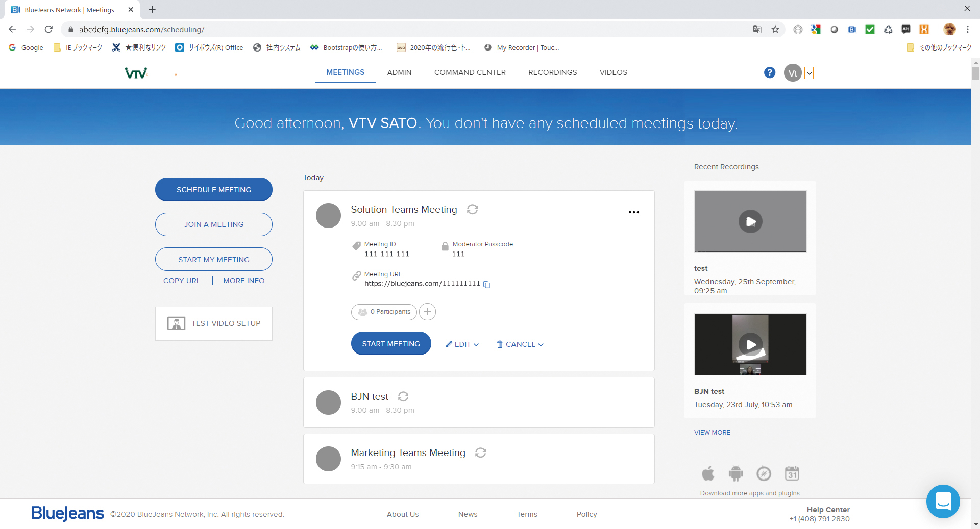The width and height of the screenshot is (980, 529).
Task: Click the Vt user avatar
Action: pos(793,73)
